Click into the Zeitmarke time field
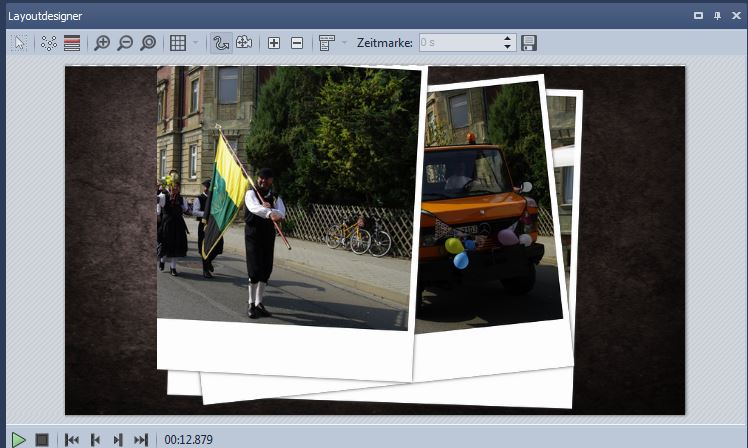The image size is (748, 448). click(459, 43)
